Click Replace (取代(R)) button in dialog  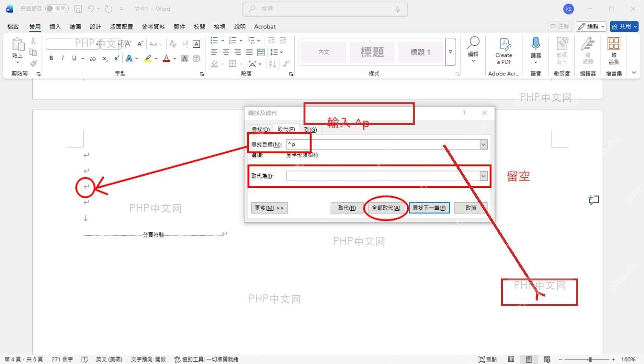coord(347,208)
